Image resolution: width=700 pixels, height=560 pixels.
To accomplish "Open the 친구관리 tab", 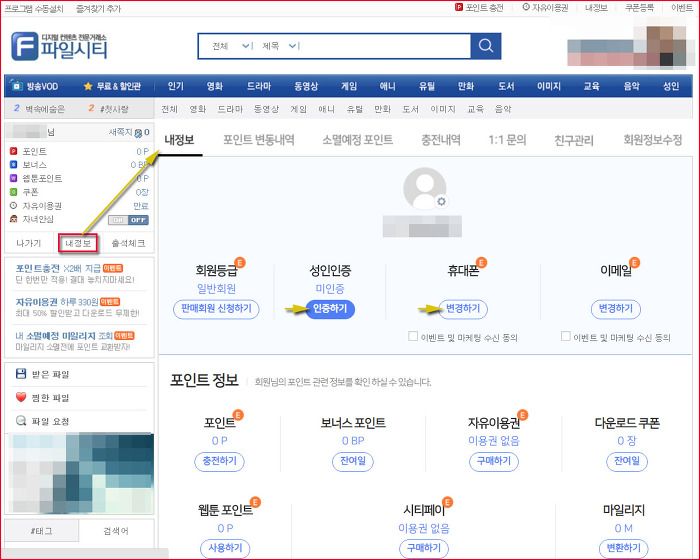I will click(574, 141).
